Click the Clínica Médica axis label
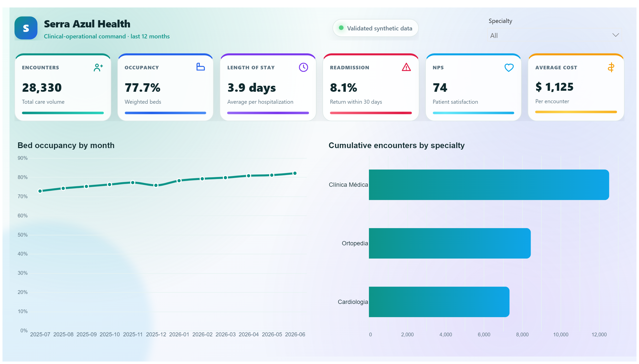This screenshot has width=639, height=364. coord(348,184)
